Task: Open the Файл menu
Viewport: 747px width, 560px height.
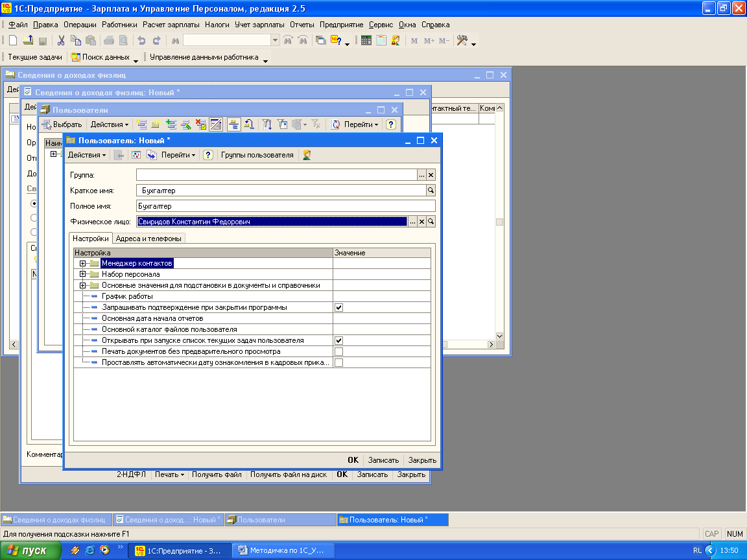Action: coord(18,25)
